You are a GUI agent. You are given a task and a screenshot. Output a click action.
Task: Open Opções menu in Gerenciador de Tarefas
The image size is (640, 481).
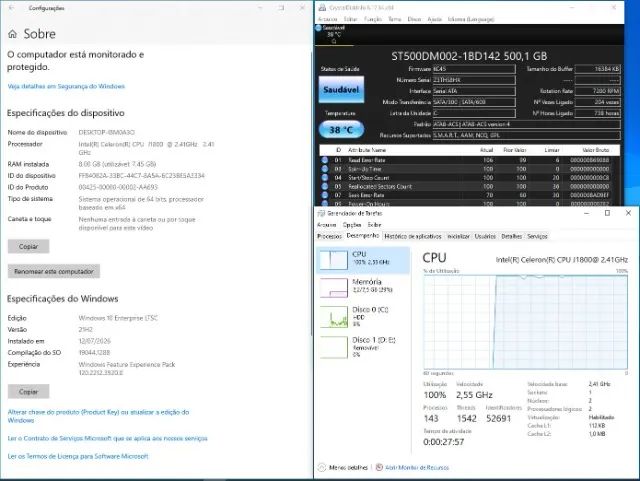(352, 225)
